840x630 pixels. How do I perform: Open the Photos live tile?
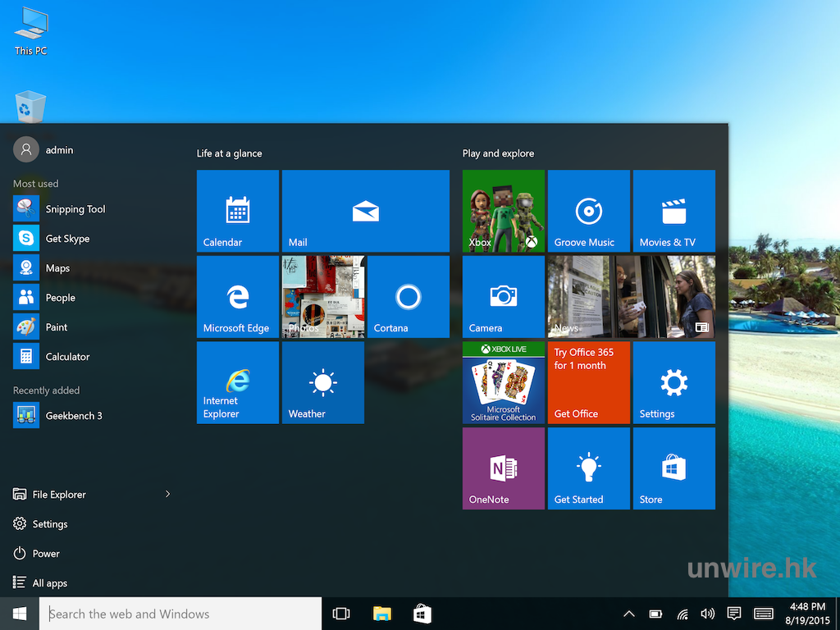coord(323,297)
